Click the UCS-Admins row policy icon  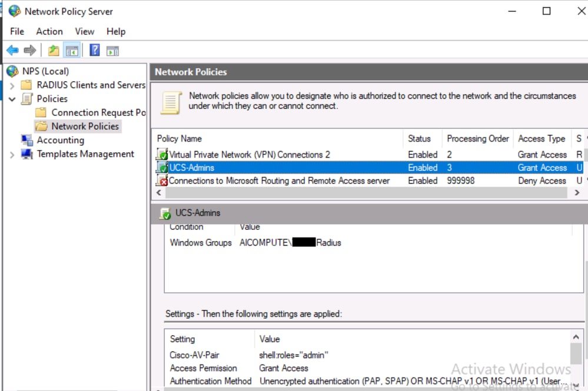pyautogui.click(x=162, y=168)
